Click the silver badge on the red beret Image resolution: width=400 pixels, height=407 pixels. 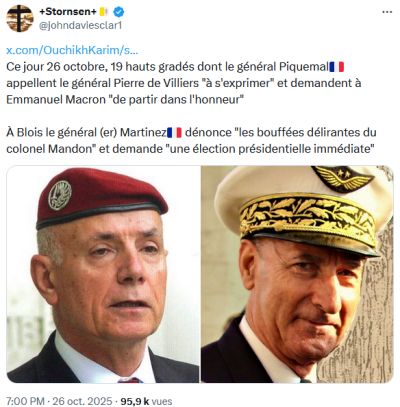60,195
